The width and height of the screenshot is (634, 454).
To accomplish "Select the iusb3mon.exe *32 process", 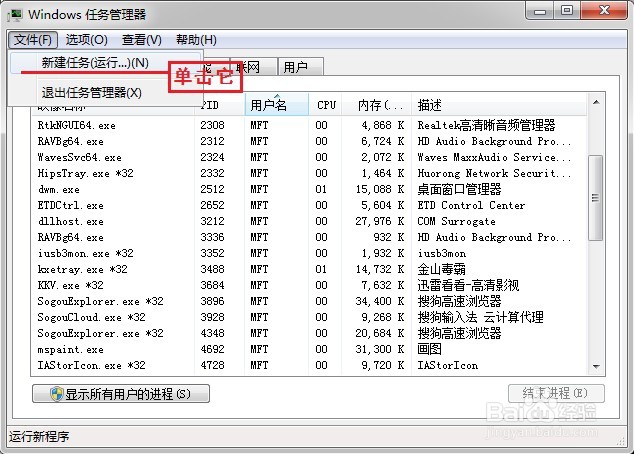I will click(x=309, y=253).
